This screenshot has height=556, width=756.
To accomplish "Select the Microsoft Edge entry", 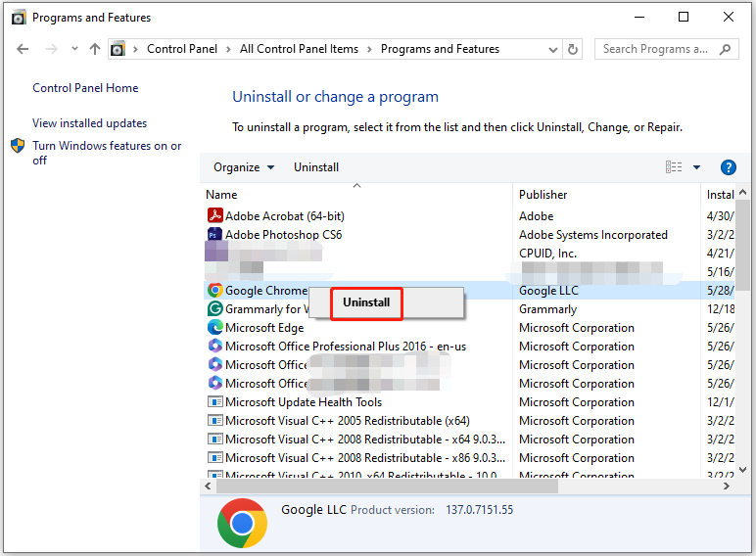I will point(467,328).
